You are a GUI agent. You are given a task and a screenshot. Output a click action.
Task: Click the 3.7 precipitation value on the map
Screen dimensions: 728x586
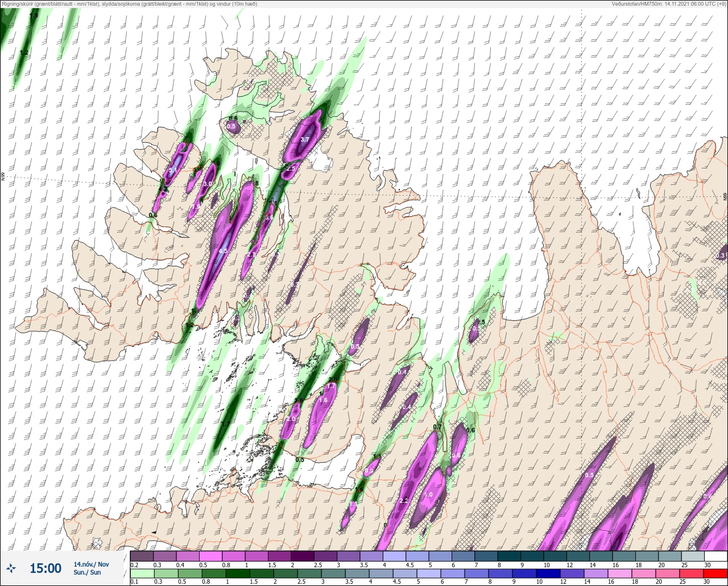click(x=305, y=139)
